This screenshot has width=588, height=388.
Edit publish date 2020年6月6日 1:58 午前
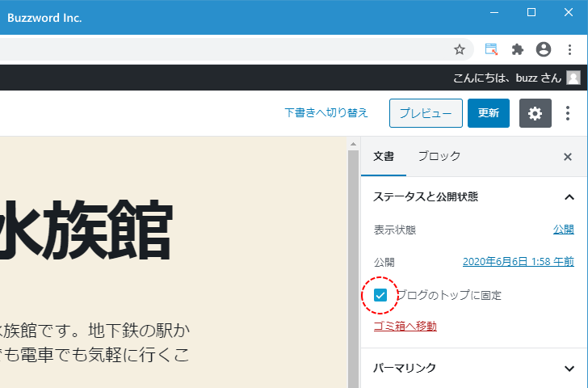click(x=519, y=262)
